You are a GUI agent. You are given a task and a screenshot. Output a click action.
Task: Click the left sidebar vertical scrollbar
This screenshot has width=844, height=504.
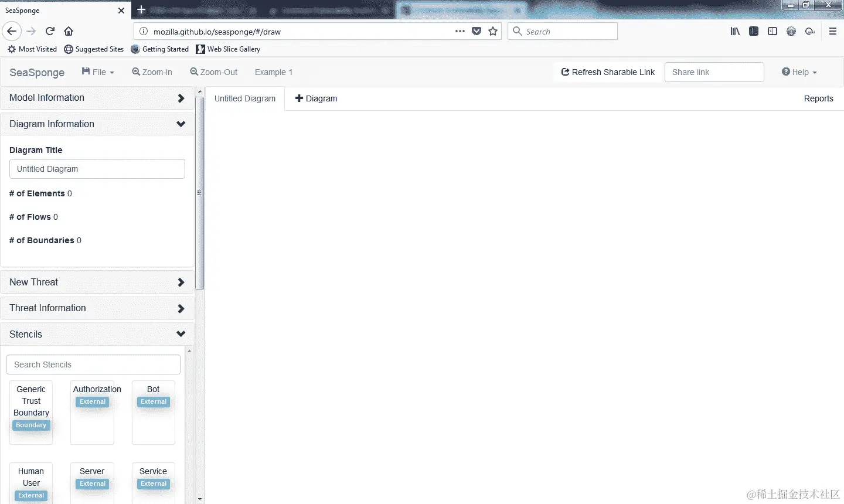(200, 193)
